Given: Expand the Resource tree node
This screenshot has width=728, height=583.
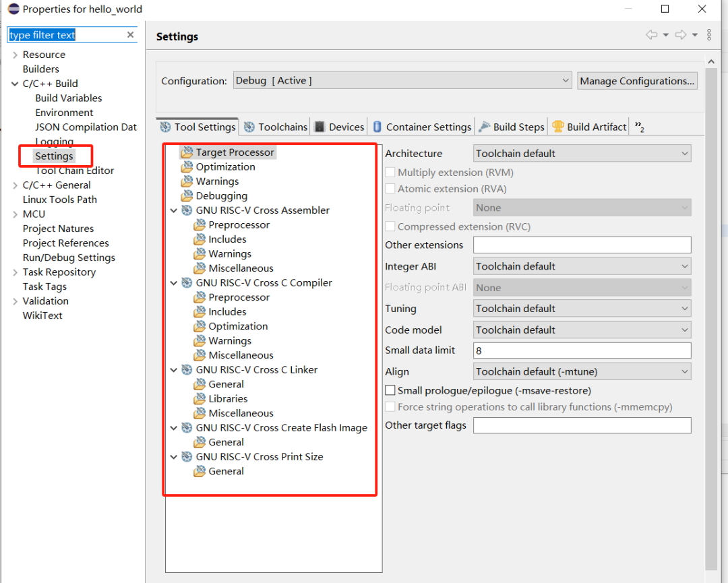Looking at the screenshot, I should pyautogui.click(x=15, y=55).
